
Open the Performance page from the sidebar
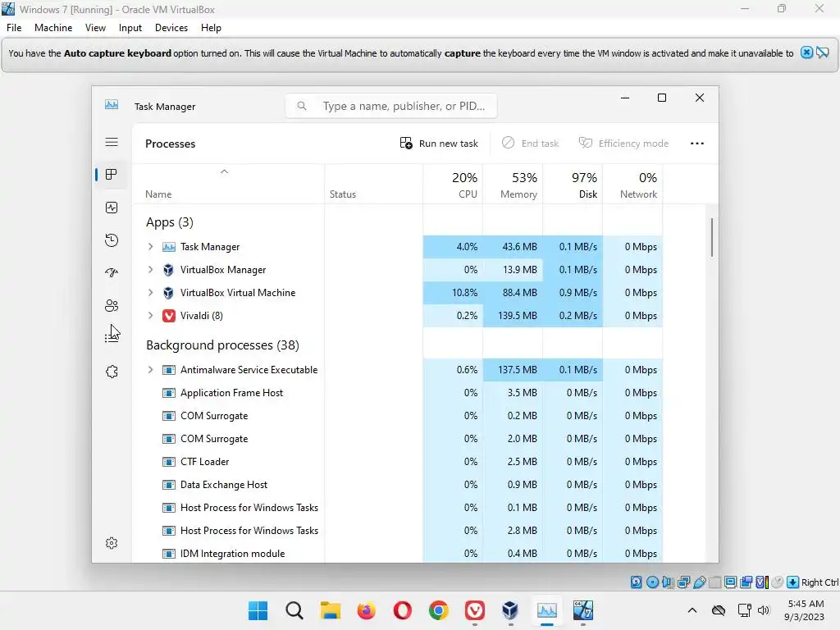112,208
